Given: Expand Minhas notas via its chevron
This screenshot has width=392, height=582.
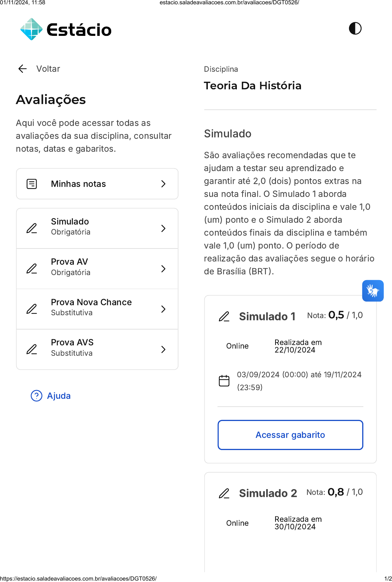Looking at the screenshot, I should pos(163,184).
